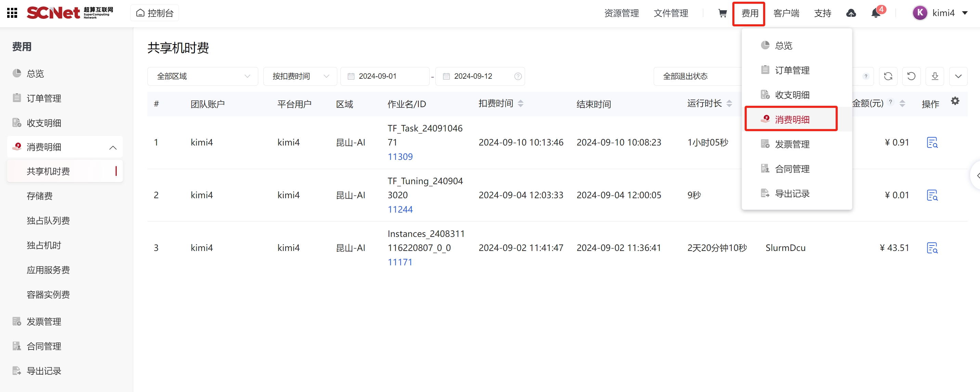
Task: Click the 控制台 console button
Action: pos(155,13)
